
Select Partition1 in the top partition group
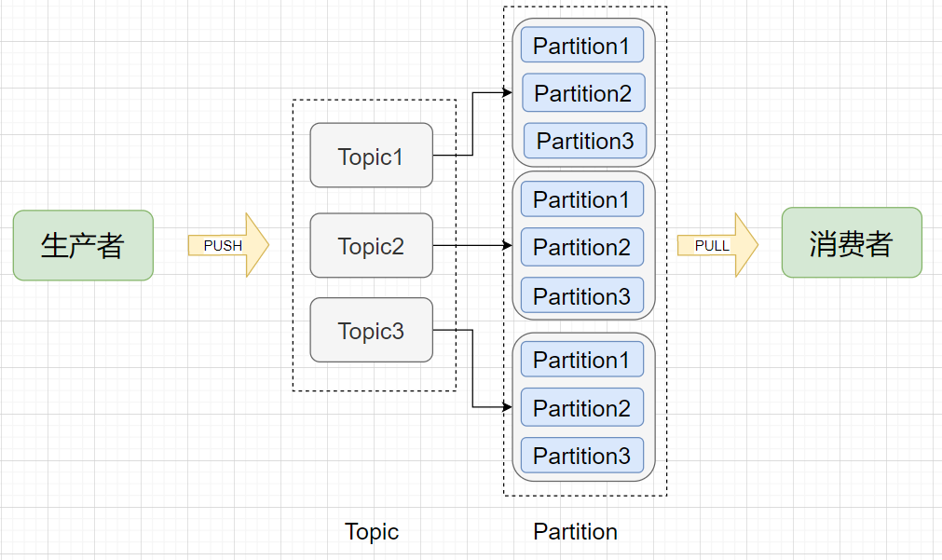pos(581,46)
